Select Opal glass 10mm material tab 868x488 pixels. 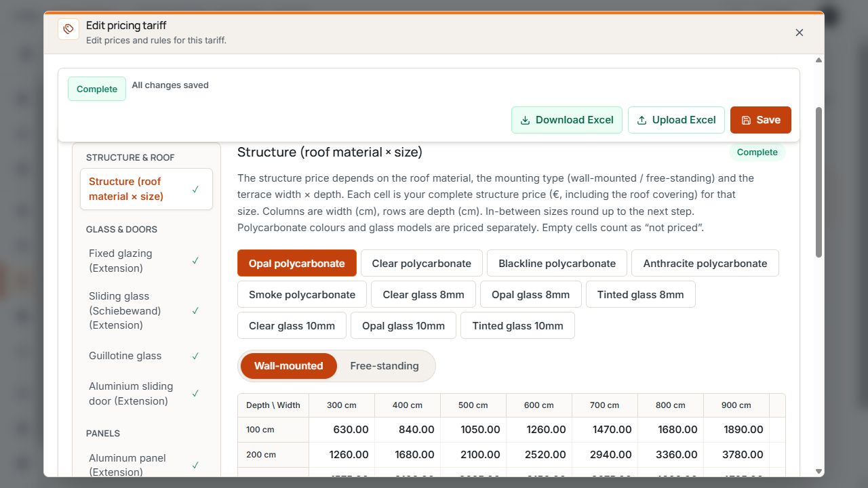tap(403, 326)
